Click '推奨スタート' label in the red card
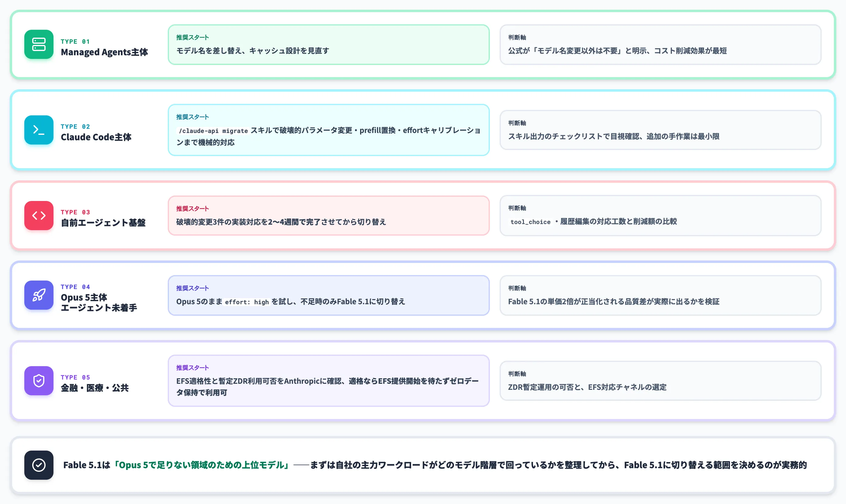 tap(192, 209)
